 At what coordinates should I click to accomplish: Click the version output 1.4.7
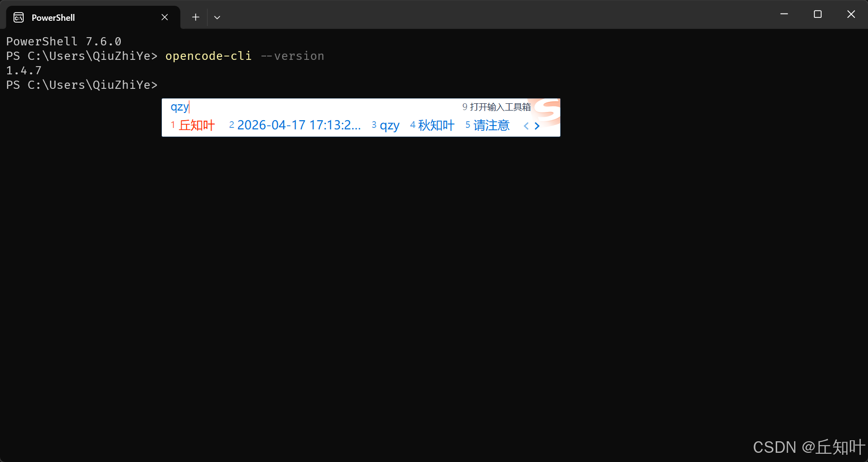24,70
